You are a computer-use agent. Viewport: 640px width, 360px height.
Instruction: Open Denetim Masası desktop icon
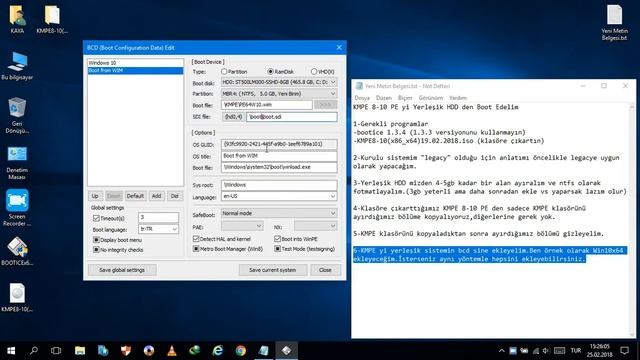click(17, 162)
